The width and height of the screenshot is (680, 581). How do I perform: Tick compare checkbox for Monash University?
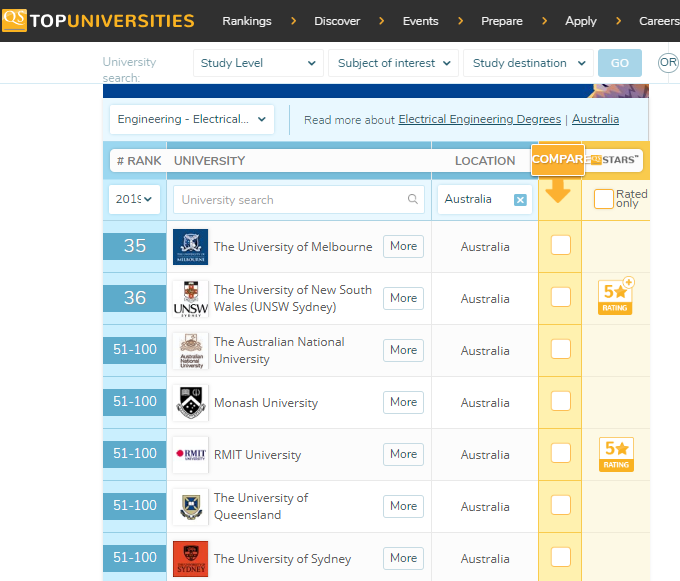(x=561, y=401)
